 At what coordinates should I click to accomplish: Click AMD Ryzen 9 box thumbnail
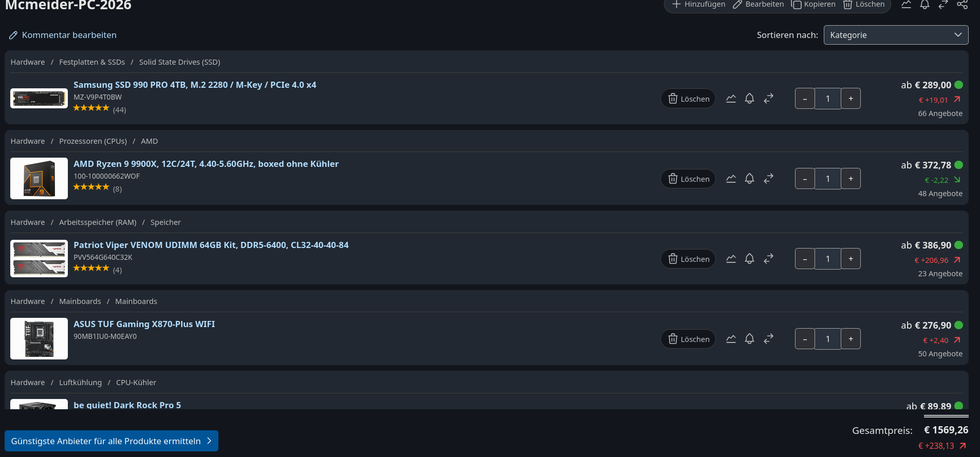coord(39,178)
